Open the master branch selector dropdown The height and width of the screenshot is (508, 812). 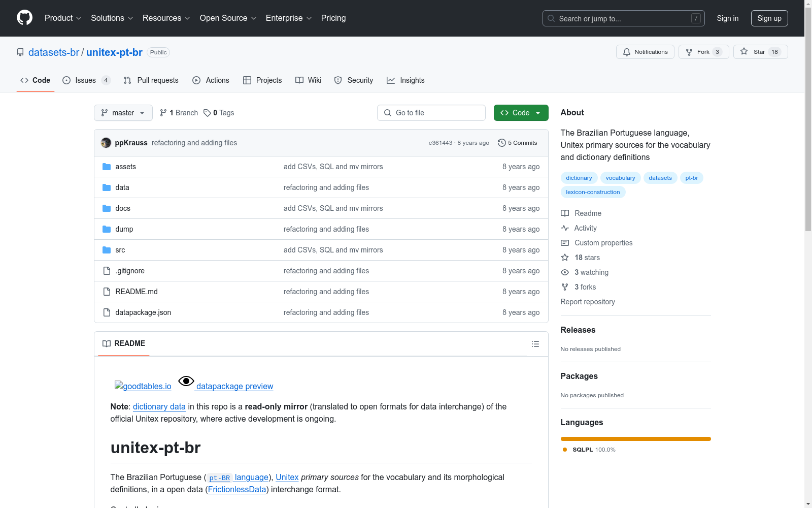[x=123, y=113]
